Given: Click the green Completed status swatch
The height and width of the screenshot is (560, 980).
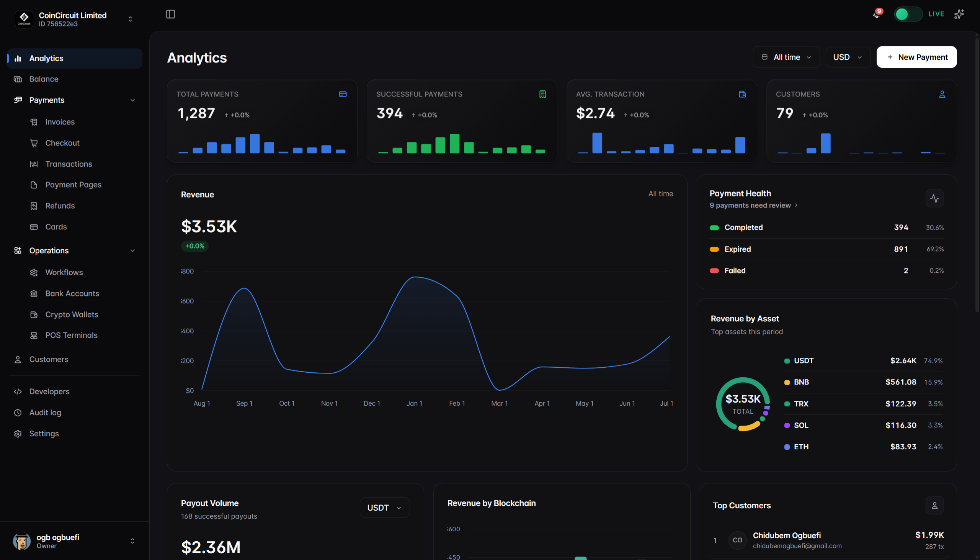Looking at the screenshot, I should tap(714, 228).
